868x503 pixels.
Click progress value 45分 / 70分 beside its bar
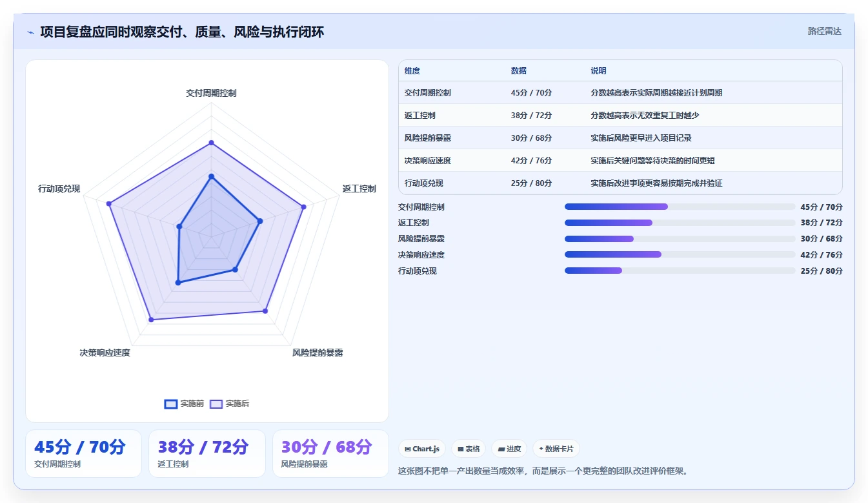pyautogui.click(x=822, y=207)
